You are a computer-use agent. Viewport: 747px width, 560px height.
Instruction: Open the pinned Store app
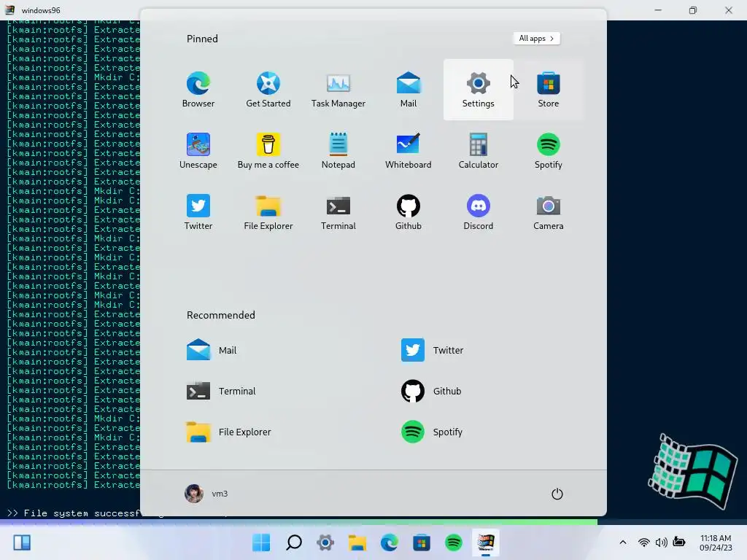(x=549, y=90)
